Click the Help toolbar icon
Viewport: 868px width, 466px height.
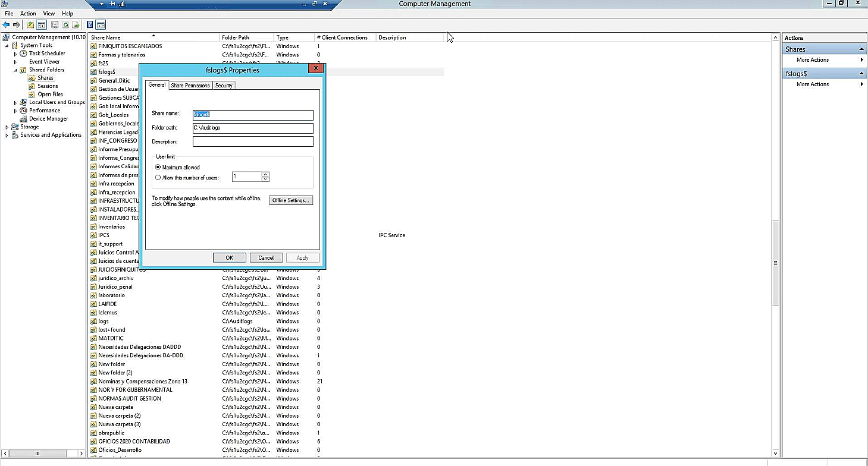click(90, 25)
